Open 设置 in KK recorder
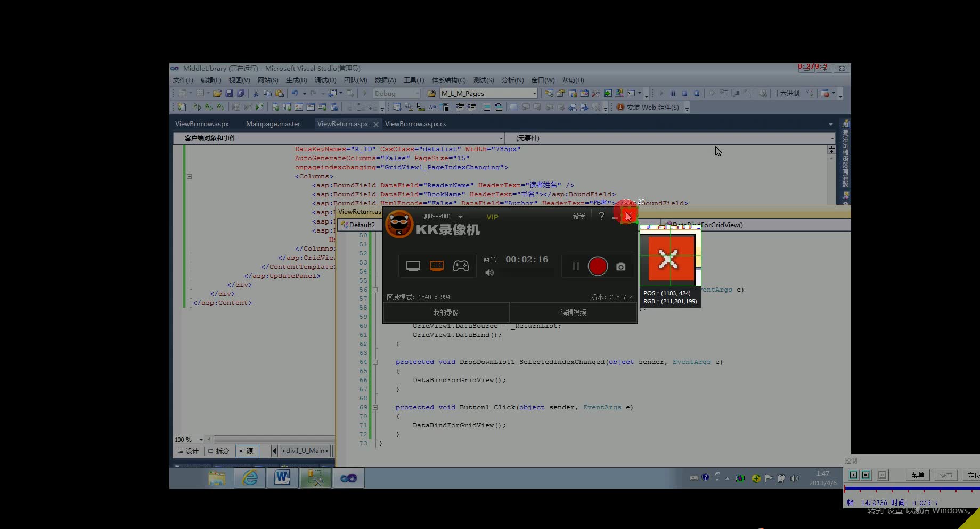Screen dimensions: 980x529 (x=579, y=216)
